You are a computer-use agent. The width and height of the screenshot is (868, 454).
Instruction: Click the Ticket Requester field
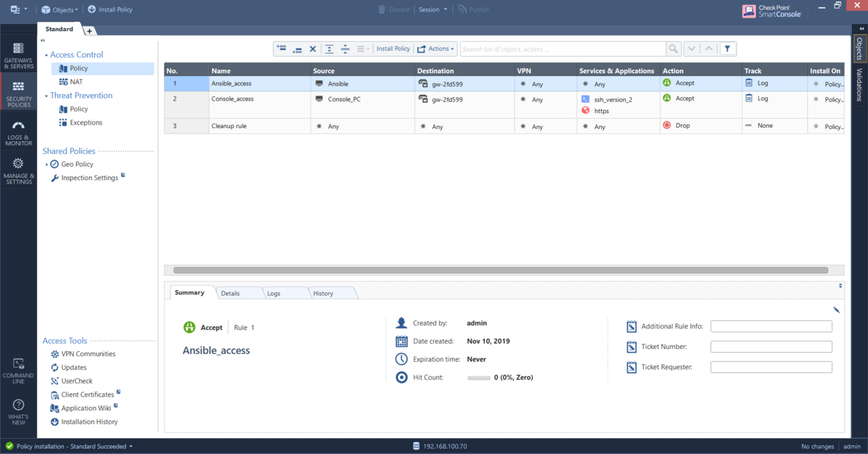point(771,367)
